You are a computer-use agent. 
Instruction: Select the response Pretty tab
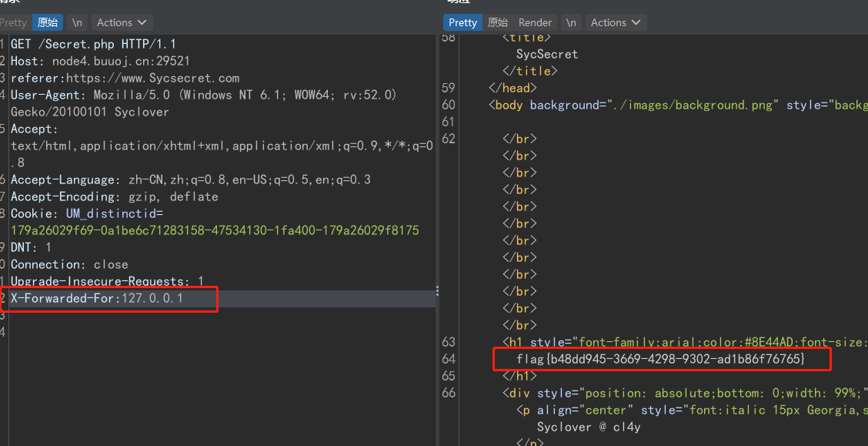(462, 22)
